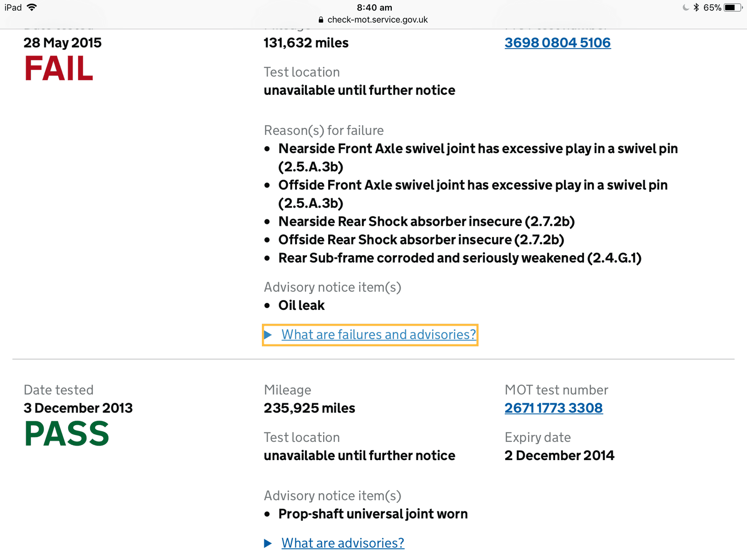Image resolution: width=747 pixels, height=560 pixels.
Task: Select the Oil leak advisory item
Action: [x=302, y=305]
